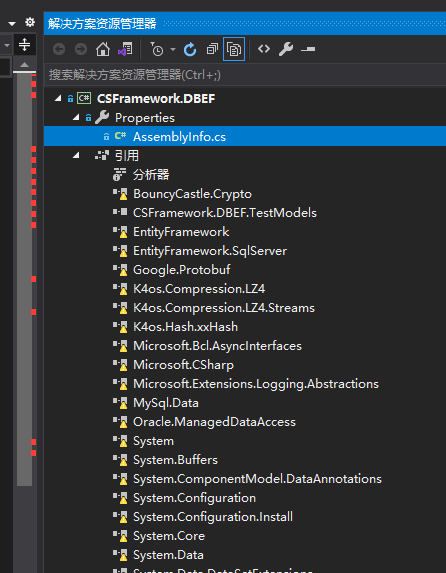446x573 pixels.
Task: Open the pending changes filter dropdown arrow
Action: pyautogui.click(x=173, y=49)
